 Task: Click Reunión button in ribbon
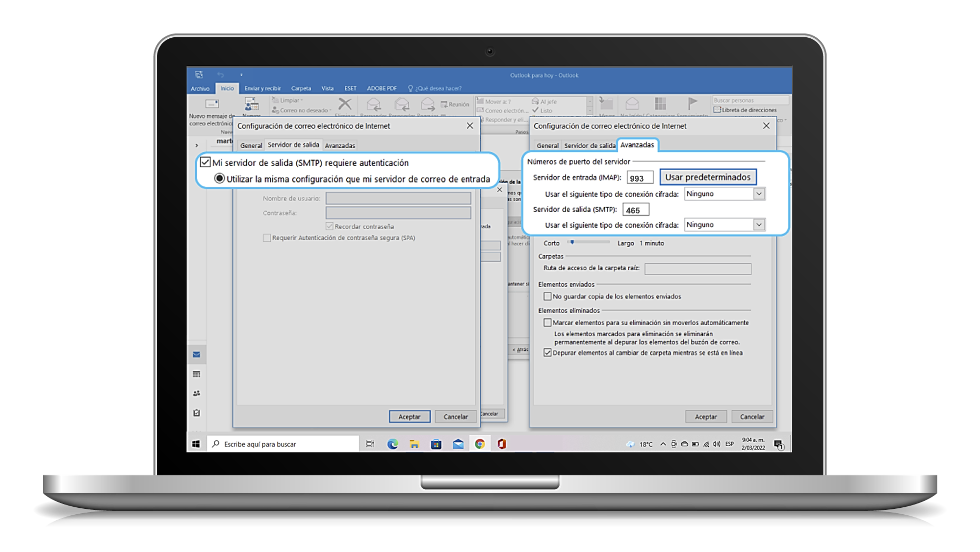coord(455,104)
